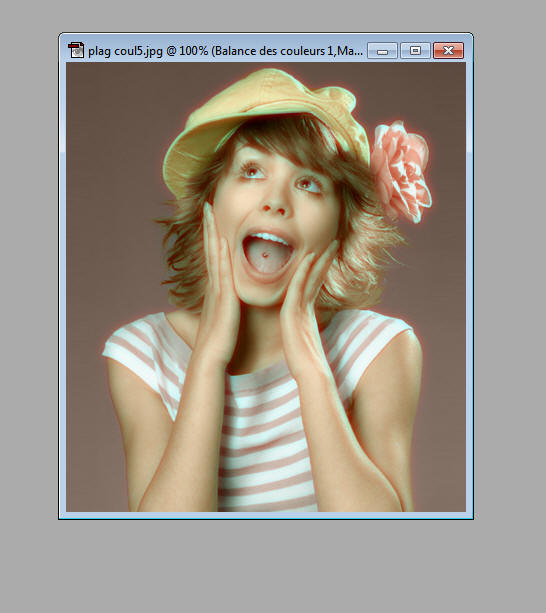Click the pink flower in the photo
The height and width of the screenshot is (613, 546).
401,171
